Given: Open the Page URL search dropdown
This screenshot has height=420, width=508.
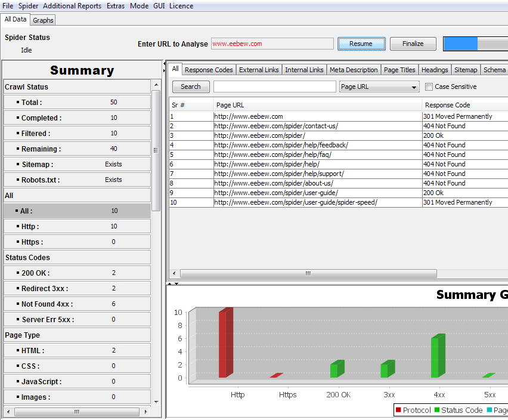Looking at the screenshot, I should pos(379,87).
